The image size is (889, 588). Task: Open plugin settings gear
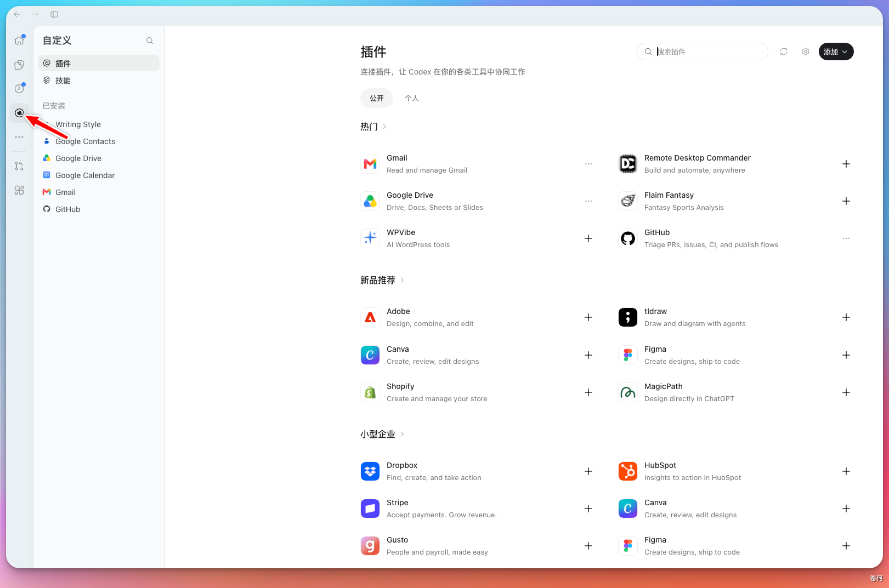coord(806,52)
